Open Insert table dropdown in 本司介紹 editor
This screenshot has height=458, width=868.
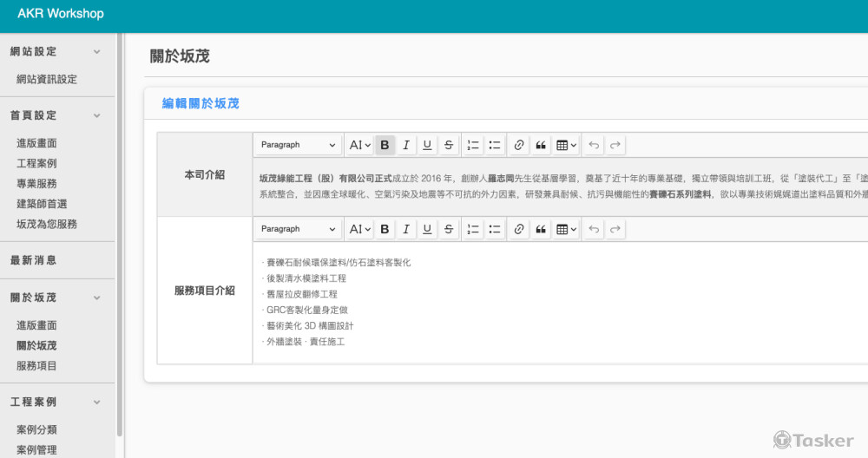tap(566, 145)
